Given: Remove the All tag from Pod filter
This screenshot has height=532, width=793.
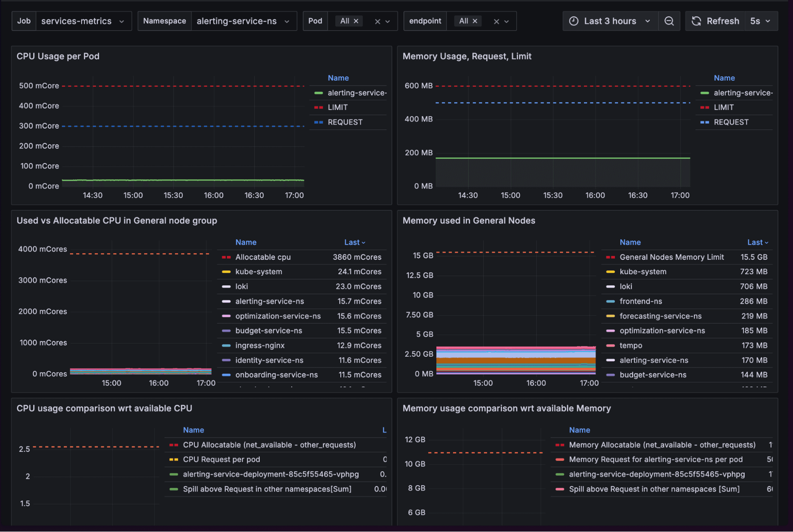Looking at the screenshot, I should pos(356,21).
